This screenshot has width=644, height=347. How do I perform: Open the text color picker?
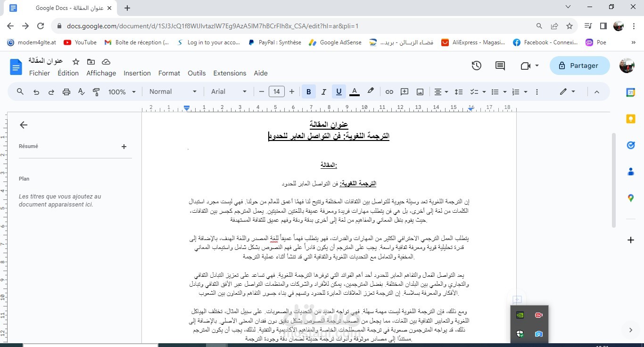tap(355, 91)
